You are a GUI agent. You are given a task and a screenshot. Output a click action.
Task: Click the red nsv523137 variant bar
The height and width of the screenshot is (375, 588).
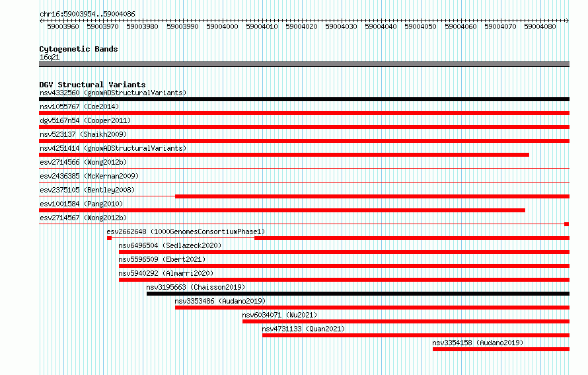304,141
